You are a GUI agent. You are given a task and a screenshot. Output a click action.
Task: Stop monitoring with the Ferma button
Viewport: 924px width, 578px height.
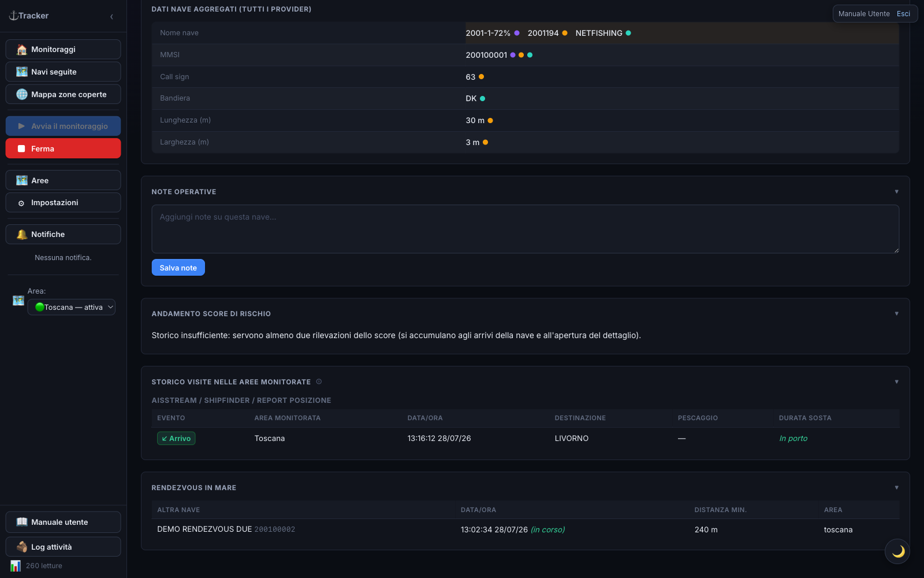point(64,149)
